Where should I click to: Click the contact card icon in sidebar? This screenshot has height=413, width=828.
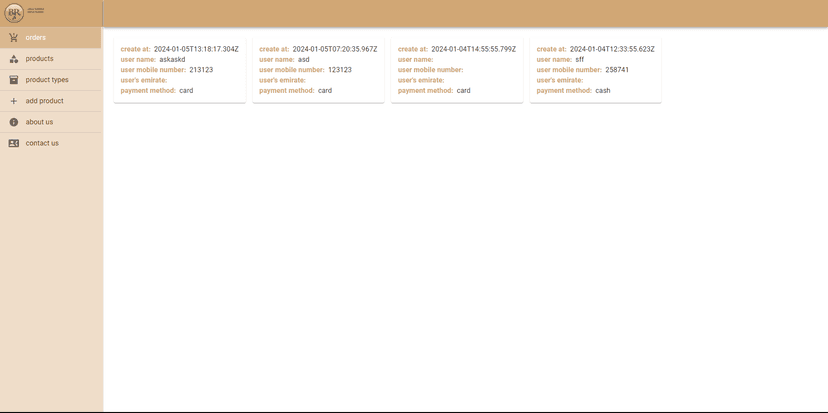pyautogui.click(x=14, y=143)
